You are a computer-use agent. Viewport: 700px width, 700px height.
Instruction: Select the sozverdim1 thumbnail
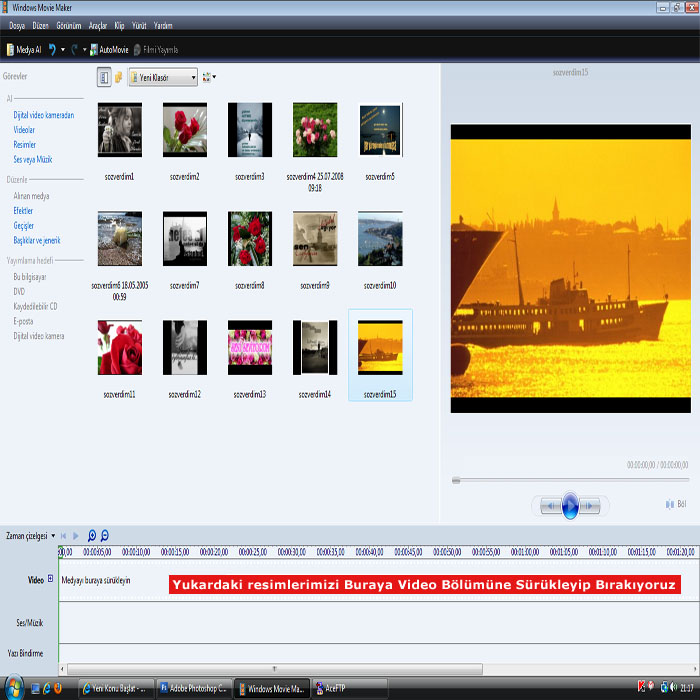pos(120,130)
